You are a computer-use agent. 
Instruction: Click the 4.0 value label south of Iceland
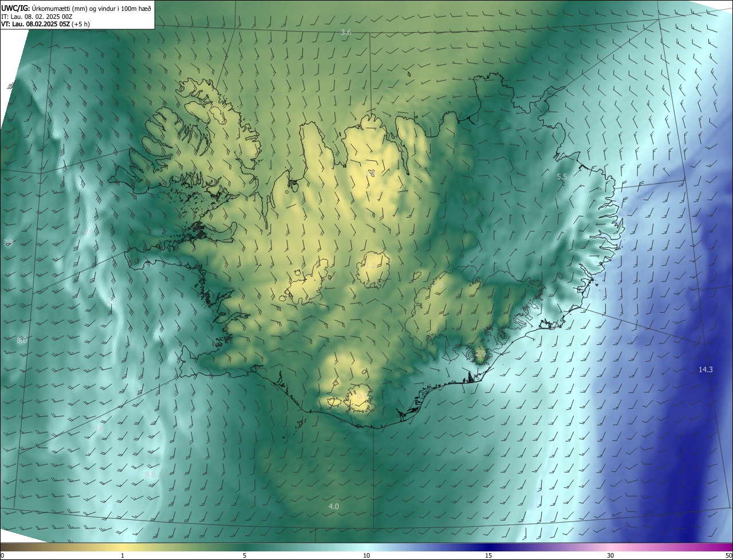333,507
